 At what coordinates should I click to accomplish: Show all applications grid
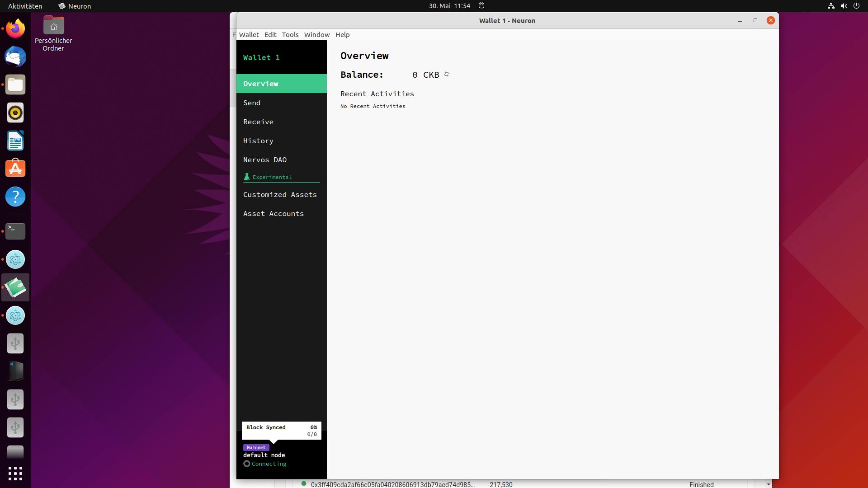click(15, 474)
